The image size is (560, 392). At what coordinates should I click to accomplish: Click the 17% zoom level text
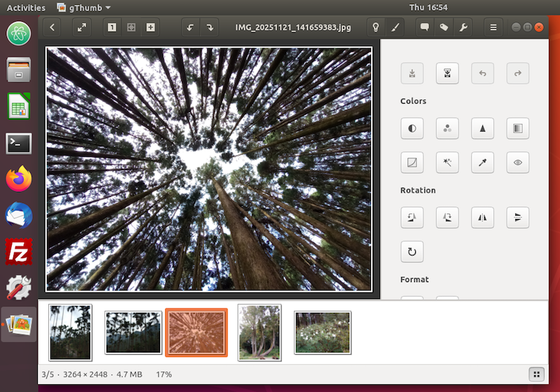164,374
